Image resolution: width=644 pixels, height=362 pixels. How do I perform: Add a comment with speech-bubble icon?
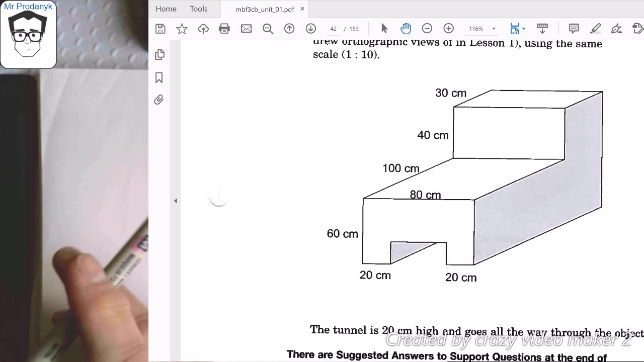pyautogui.click(x=574, y=29)
